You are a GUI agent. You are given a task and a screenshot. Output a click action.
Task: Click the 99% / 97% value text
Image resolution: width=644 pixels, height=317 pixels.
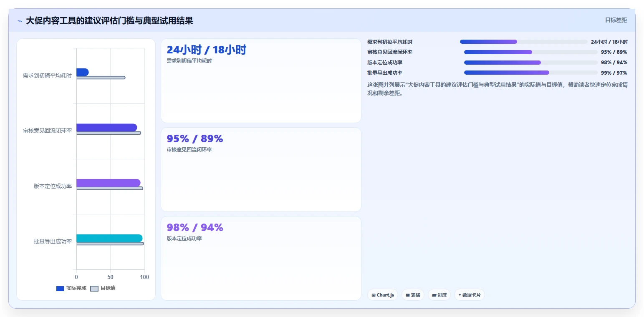click(x=614, y=73)
